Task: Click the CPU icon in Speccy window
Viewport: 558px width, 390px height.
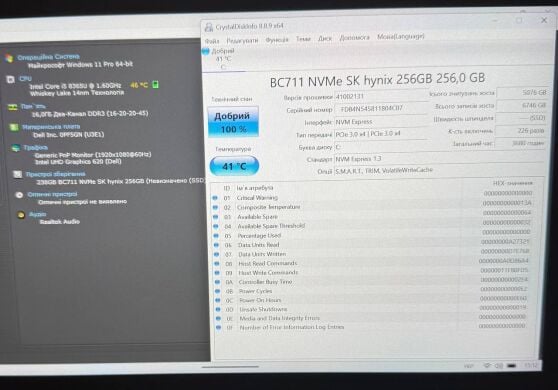Action: (10, 79)
